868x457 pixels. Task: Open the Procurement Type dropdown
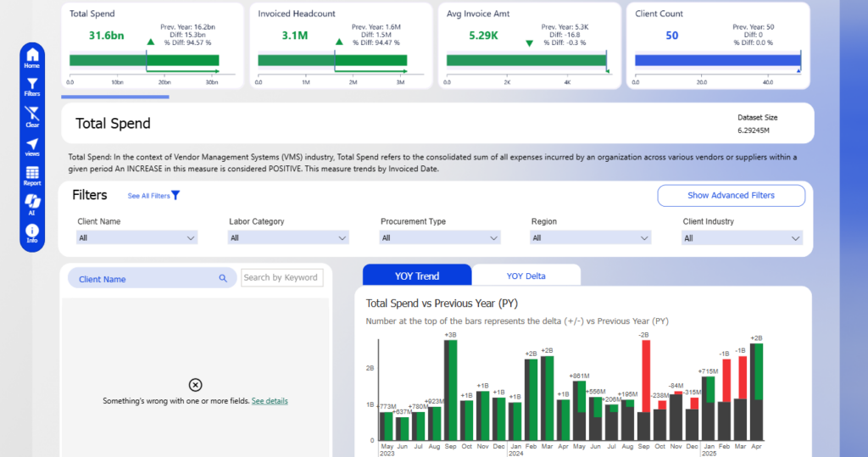(x=440, y=238)
